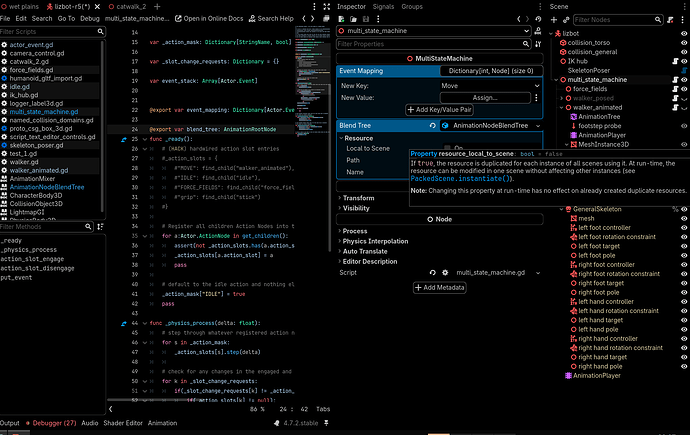Open documentation for multi_state_machine object
Screen dimensions: 690x435
(x=538, y=31)
